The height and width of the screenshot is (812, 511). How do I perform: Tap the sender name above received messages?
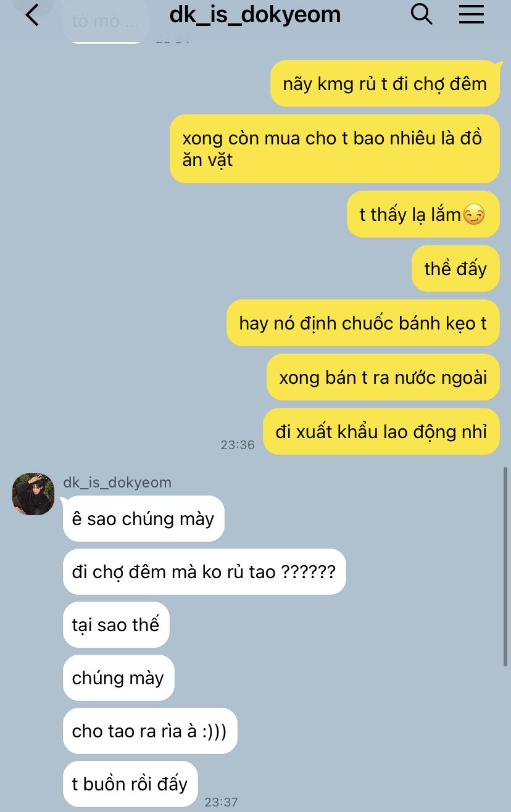(x=117, y=483)
